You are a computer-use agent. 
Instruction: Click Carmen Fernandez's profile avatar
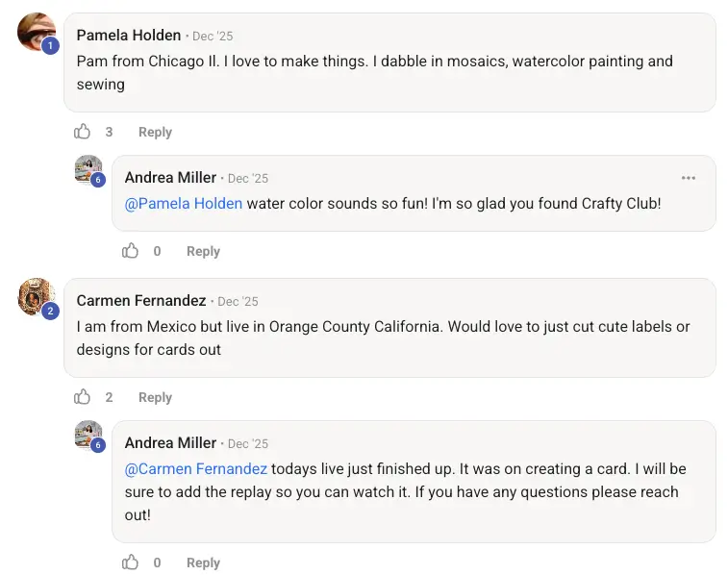[x=37, y=297]
